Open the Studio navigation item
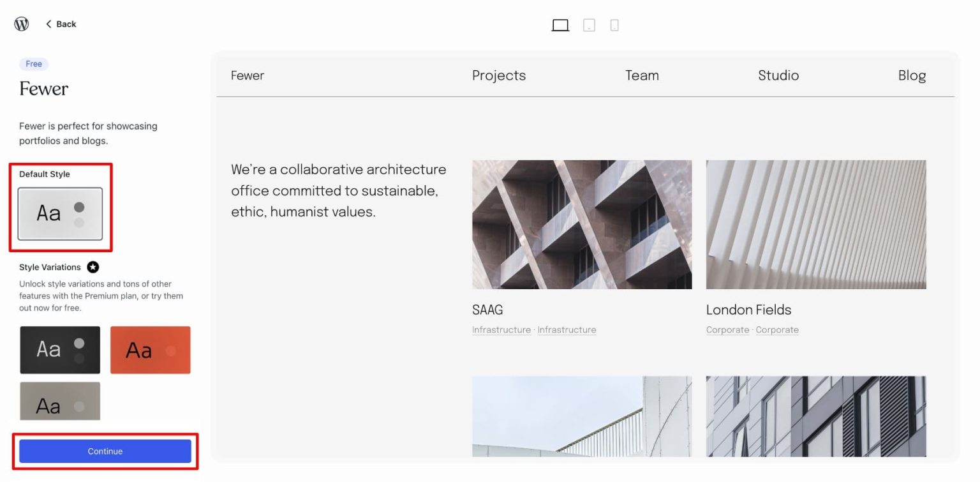 pos(778,75)
